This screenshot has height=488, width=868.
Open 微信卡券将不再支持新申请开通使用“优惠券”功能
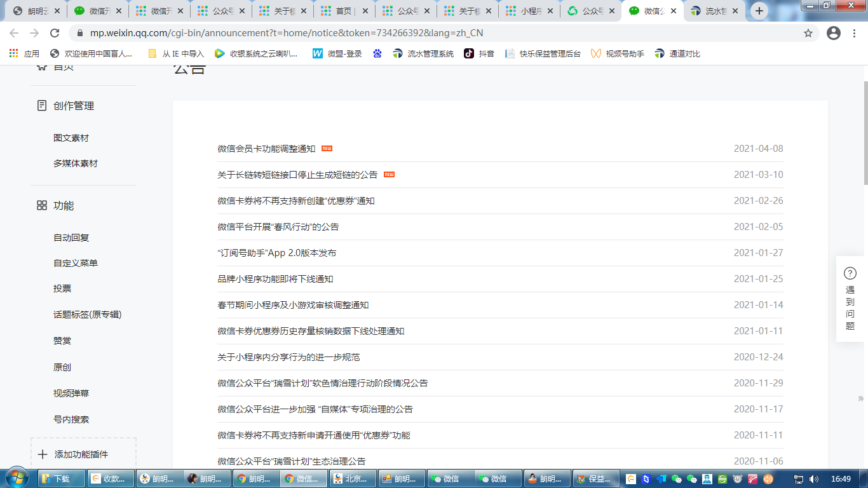314,435
